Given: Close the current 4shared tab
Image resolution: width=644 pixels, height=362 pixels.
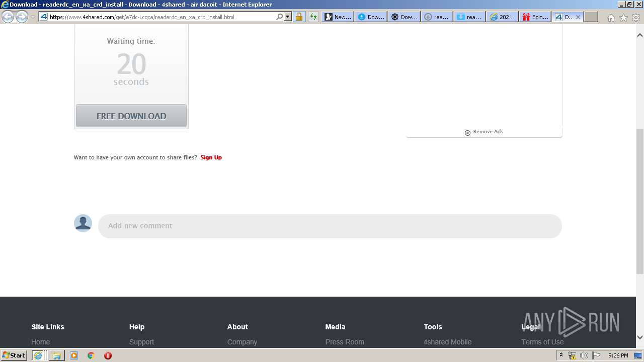Looking at the screenshot, I should (578, 17).
